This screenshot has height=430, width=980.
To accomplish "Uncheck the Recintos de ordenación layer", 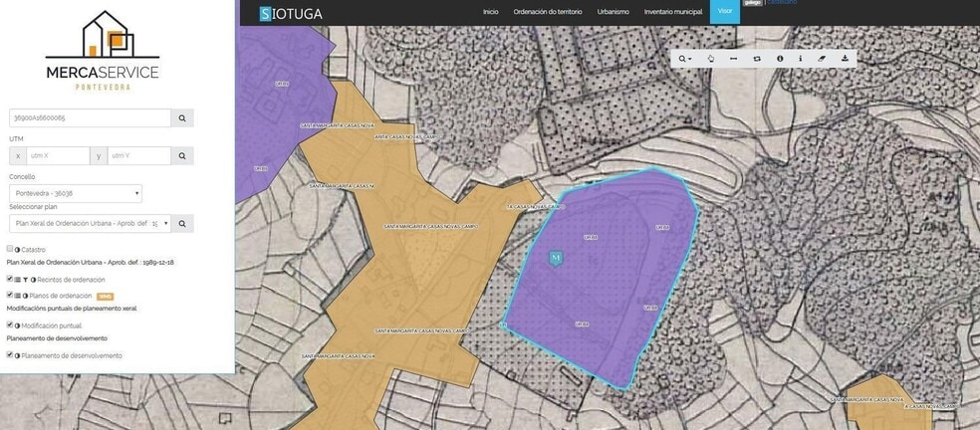I will (10, 280).
